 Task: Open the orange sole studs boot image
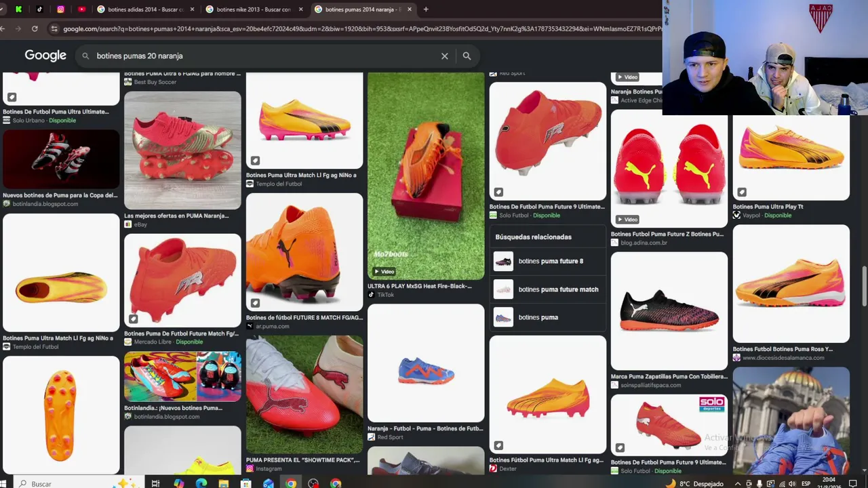click(x=61, y=415)
